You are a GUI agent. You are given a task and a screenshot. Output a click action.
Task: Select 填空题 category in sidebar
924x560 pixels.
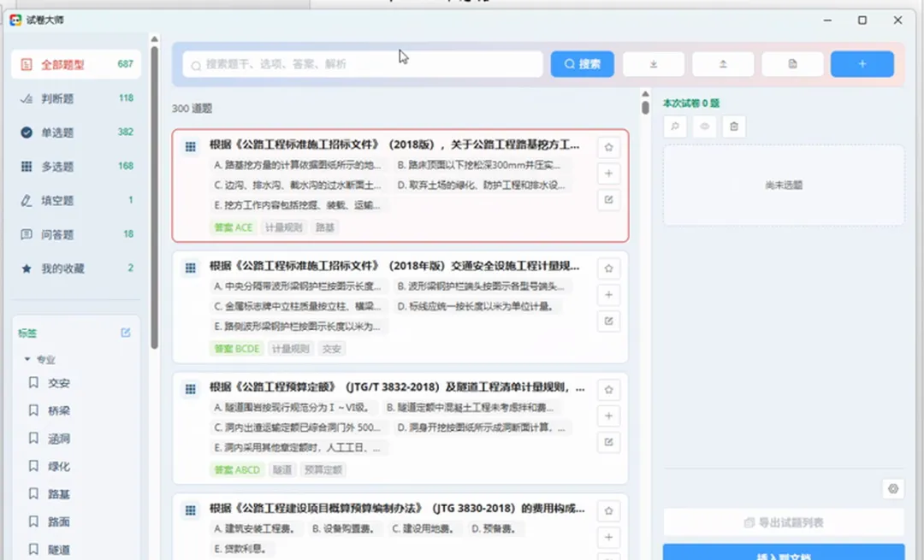click(x=76, y=200)
